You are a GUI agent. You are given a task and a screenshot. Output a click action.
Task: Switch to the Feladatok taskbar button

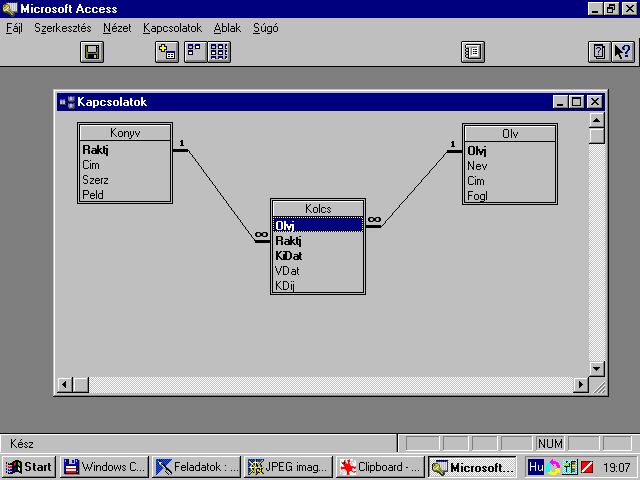[x=196, y=467]
